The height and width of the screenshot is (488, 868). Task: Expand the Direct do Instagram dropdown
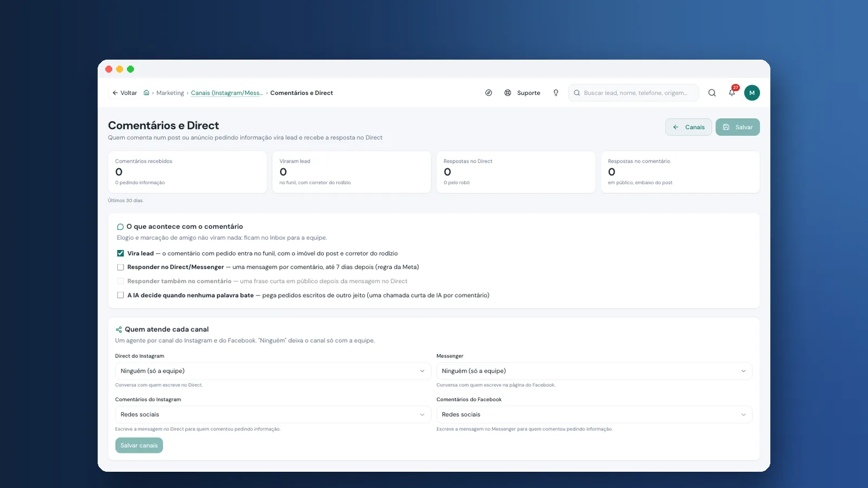[x=273, y=371]
